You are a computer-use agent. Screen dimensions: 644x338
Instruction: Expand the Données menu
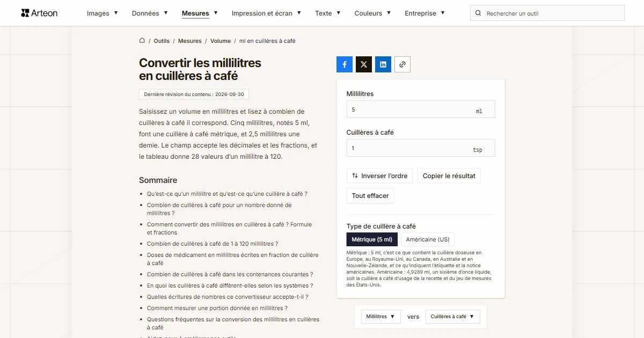tap(150, 13)
